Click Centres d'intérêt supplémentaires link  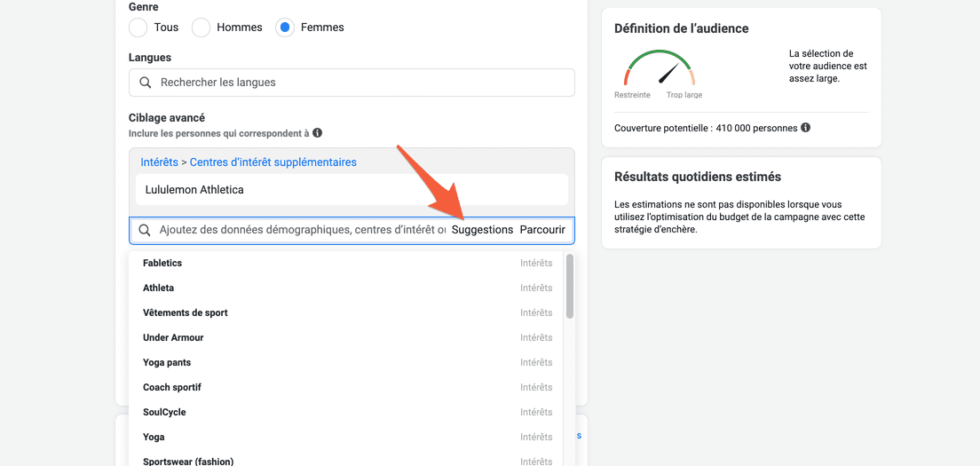(x=273, y=162)
